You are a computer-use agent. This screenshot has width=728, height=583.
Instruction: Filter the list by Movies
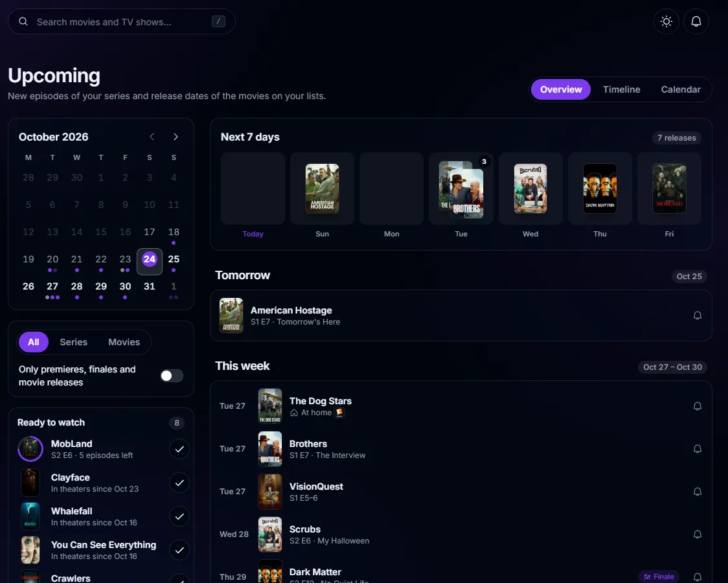pyautogui.click(x=124, y=342)
